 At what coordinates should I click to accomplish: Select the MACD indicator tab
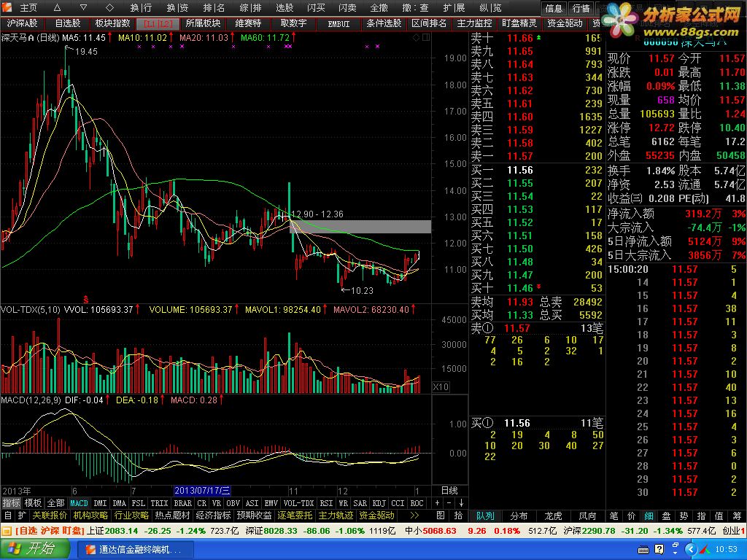pyautogui.click(x=79, y=503)
